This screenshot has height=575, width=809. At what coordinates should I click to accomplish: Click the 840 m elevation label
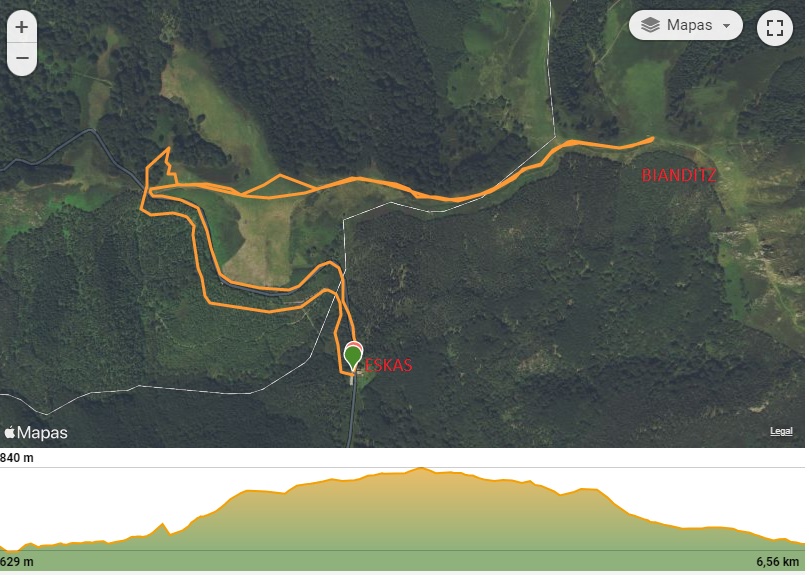[x=17, y=458]
